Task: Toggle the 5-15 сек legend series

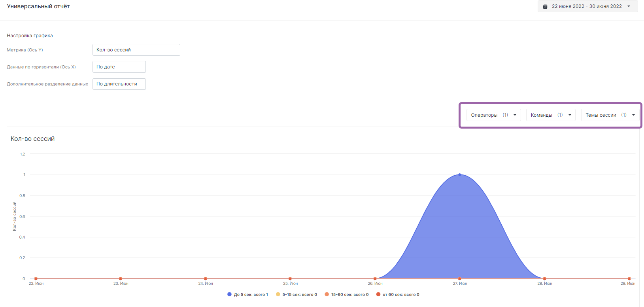Action: (x=297, y=294)
